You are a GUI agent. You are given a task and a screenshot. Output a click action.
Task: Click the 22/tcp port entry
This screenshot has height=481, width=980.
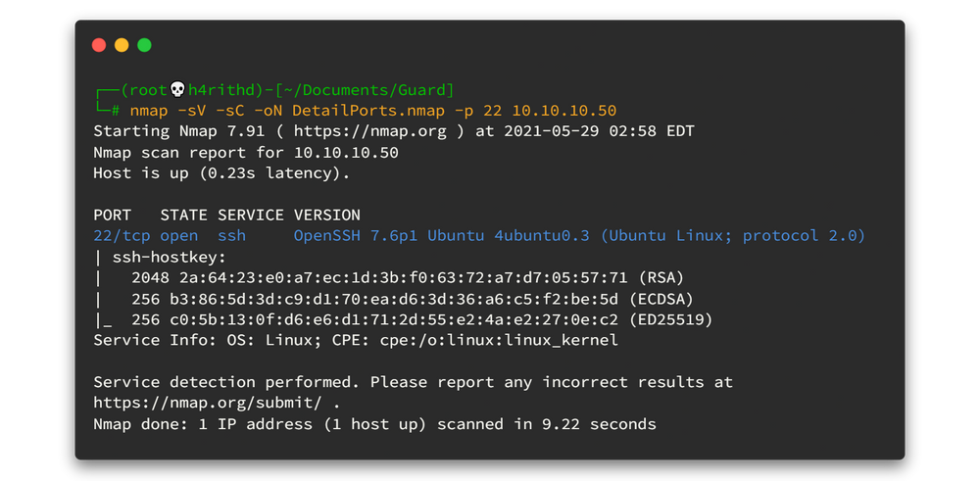[122, 236]
